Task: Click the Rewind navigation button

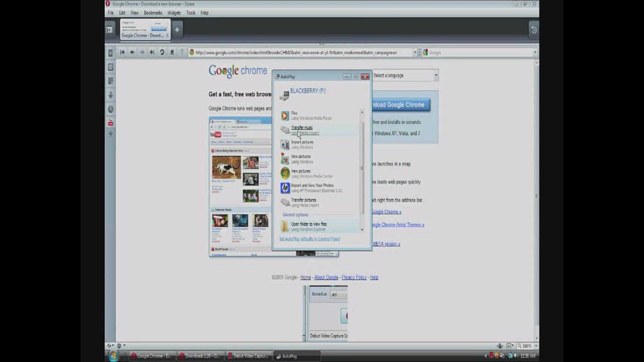Action: click(x=122, y=52)
